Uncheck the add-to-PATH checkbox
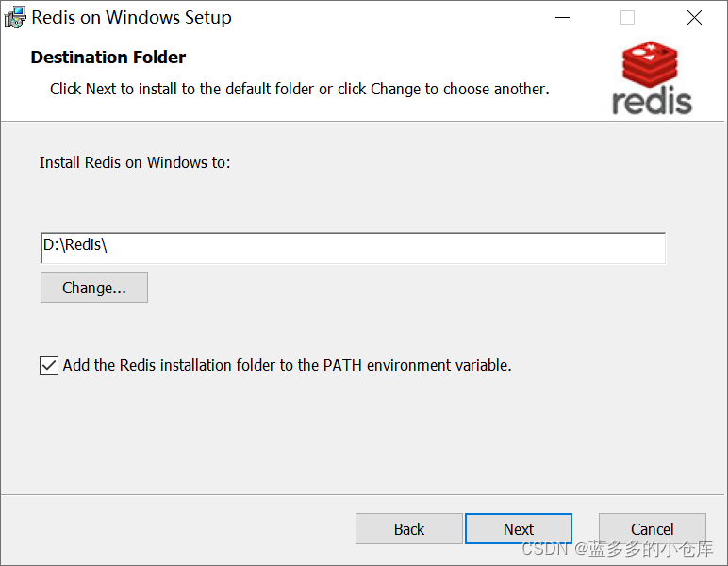 tap(49, 365)
